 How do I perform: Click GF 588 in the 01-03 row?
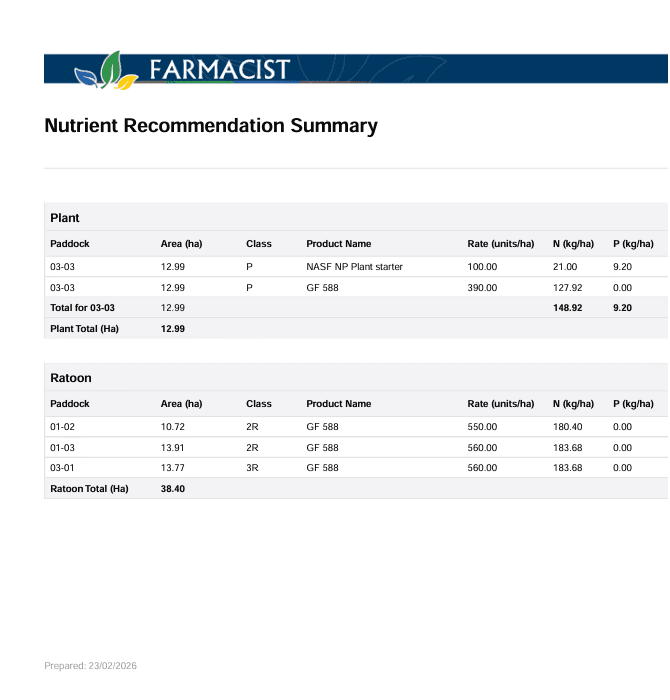pyautogui.click(x=322, y=448)
